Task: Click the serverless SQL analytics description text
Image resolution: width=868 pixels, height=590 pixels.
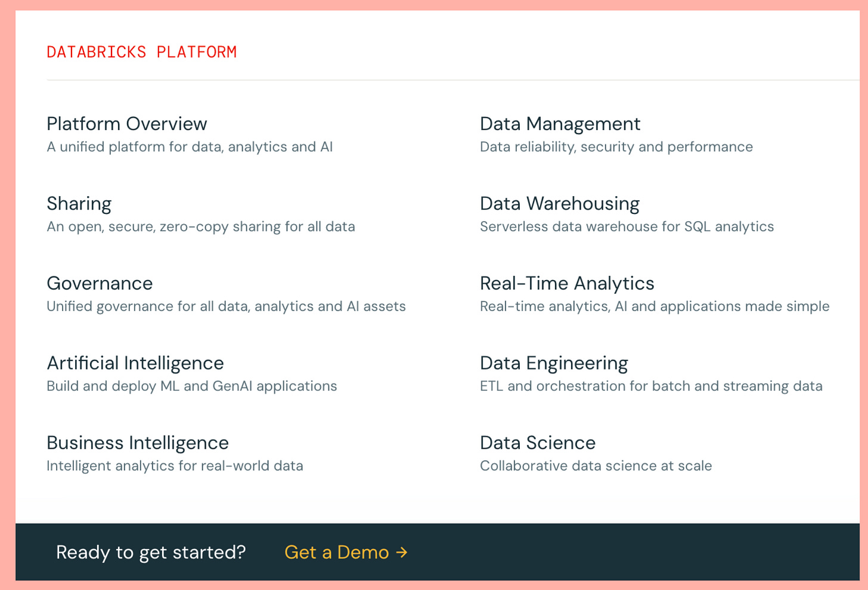Action: pos(627,227)
